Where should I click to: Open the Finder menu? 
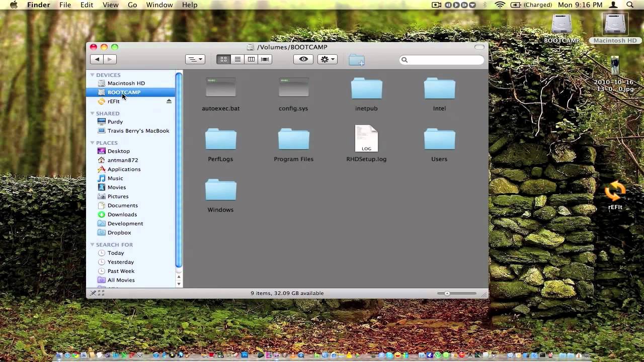coord(38,5)
